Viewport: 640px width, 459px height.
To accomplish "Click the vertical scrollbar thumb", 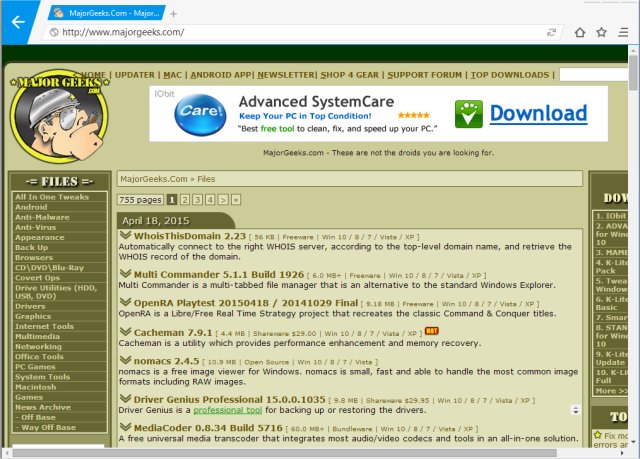I will click(x=633, y=73).
